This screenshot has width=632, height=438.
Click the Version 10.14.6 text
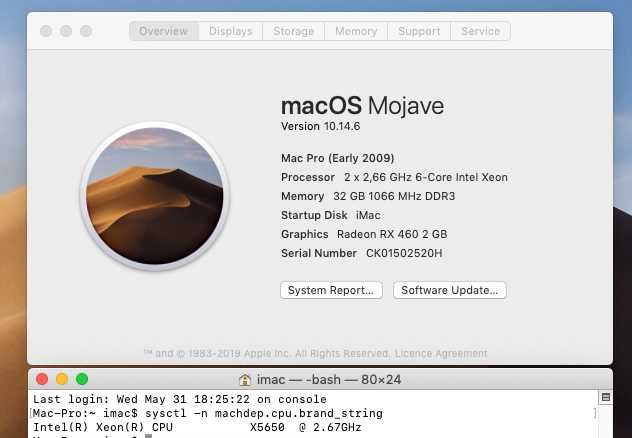tap(320, 127)
